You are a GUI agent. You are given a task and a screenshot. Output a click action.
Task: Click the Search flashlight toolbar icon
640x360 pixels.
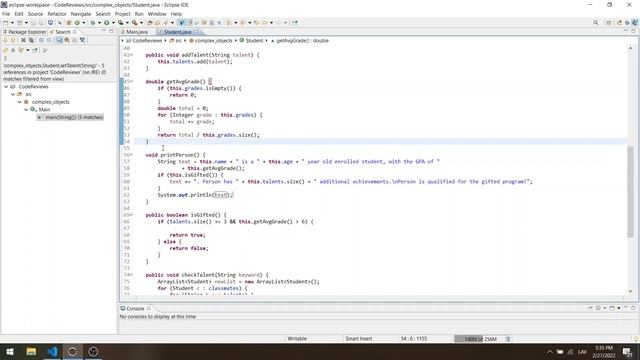point(166,23)
